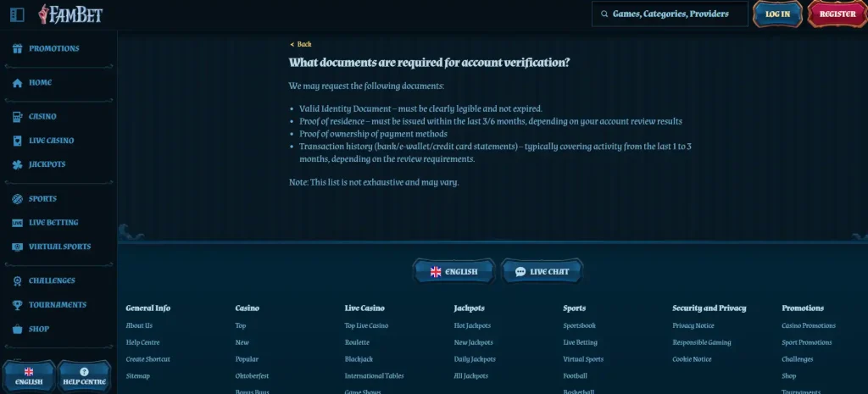
Task: Open International Tables footer link
Action: (x=374, y=376)
